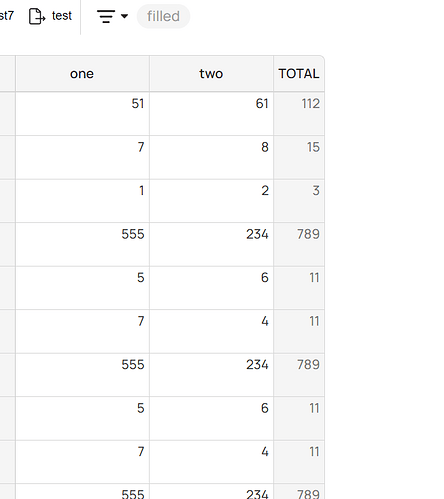This screenshot has height=499, width=444.
Task: Click the cell with value 1
Action: point(82,201)
